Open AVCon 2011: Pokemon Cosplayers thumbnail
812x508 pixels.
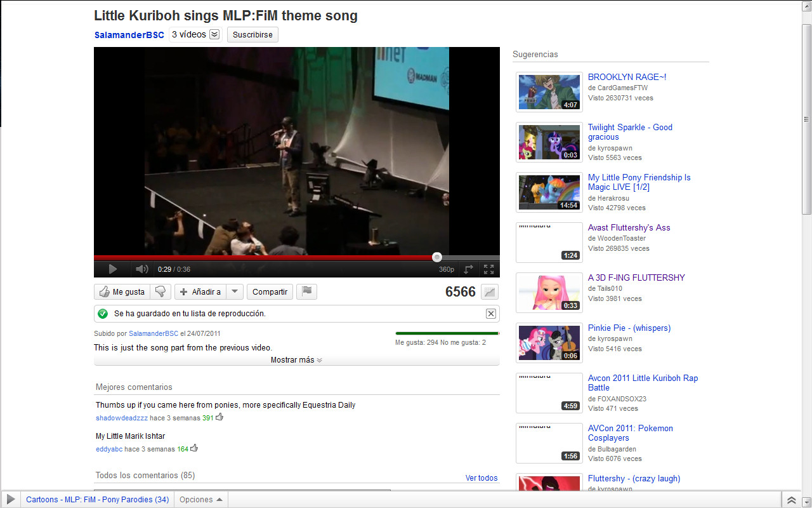549,443
